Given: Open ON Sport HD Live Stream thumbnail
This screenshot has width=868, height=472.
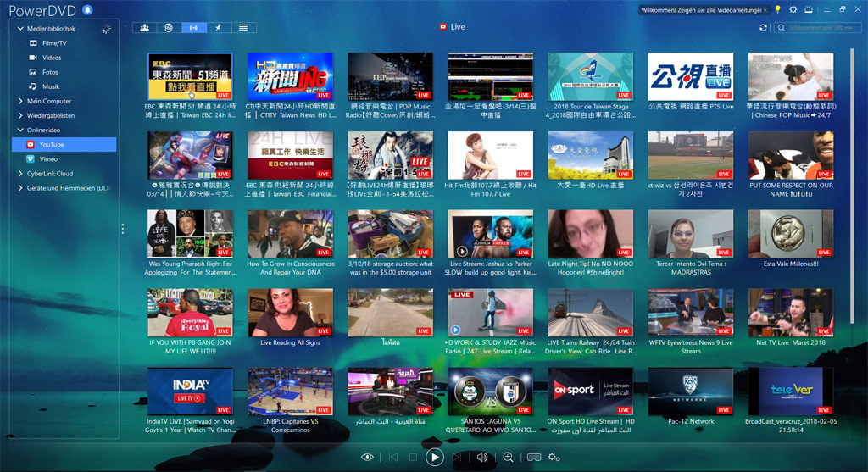Looking at the screenshot, I should [590, 391].
